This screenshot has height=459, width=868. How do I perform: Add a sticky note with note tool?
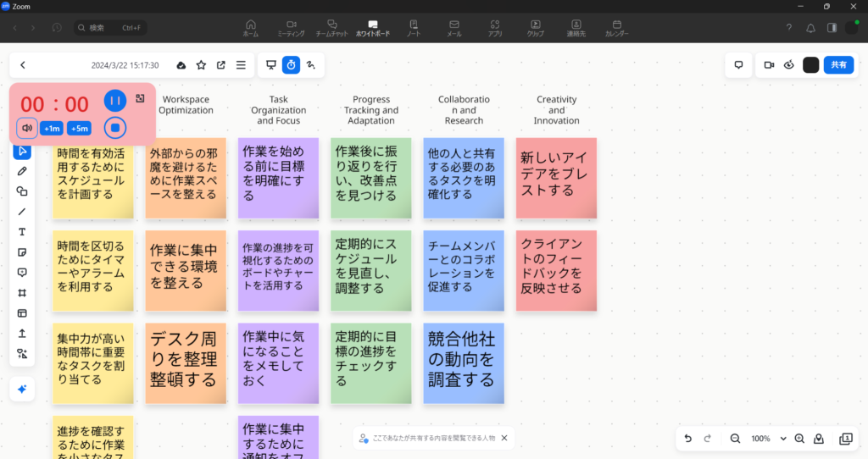pyautogui.click(x=22, y=252)
